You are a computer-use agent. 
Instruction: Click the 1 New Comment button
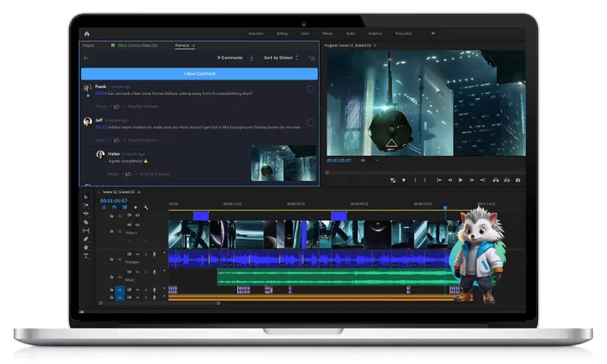[199, 73]
